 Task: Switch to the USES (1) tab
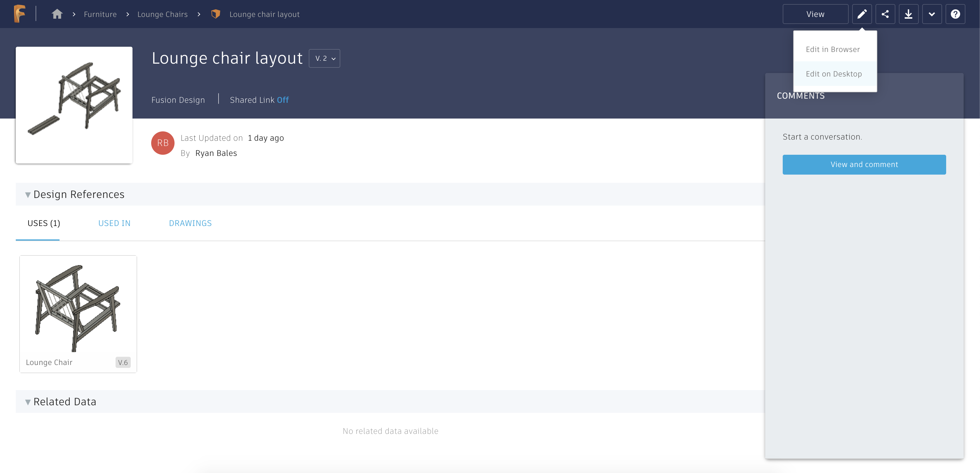pyautogui.click(x=44, y=223)
